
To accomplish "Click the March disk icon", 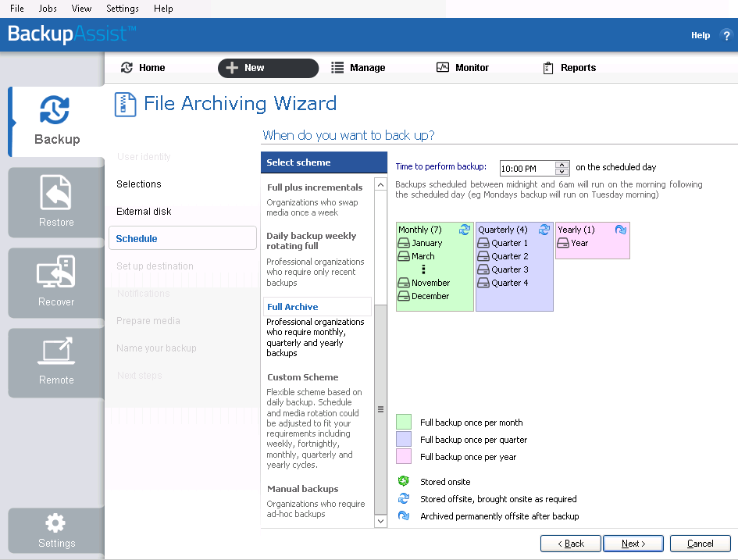I will [403, 256].
